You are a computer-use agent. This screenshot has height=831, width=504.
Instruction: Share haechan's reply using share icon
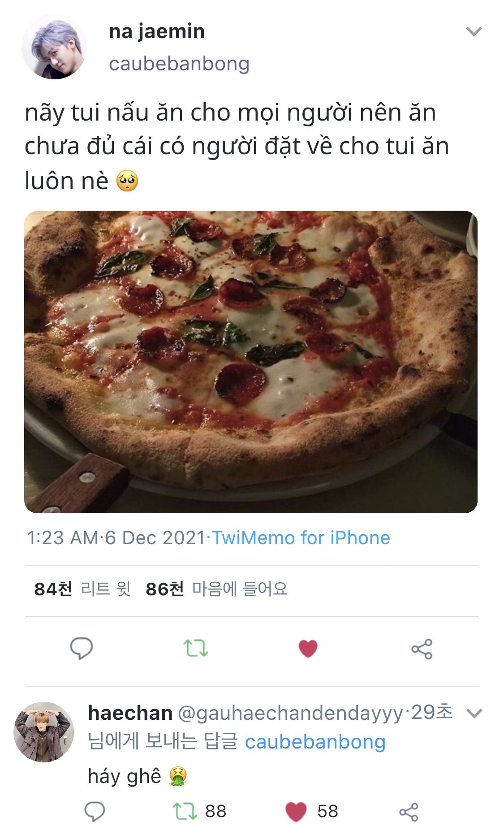point(408,812)
